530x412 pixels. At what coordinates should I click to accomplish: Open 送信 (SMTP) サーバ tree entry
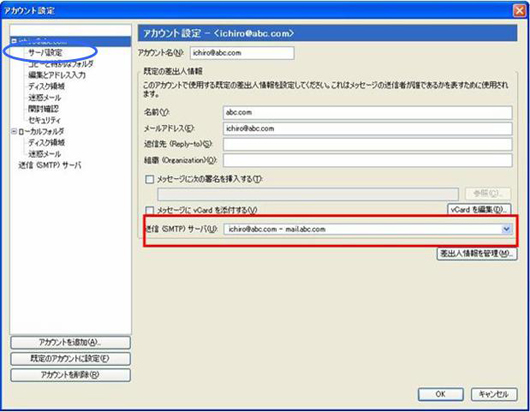[50, 165]
